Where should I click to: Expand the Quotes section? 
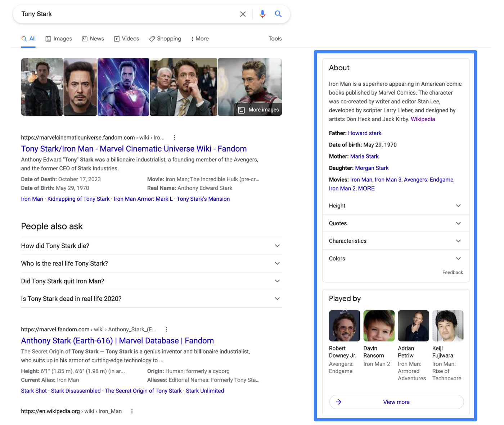tap(396, 224)
